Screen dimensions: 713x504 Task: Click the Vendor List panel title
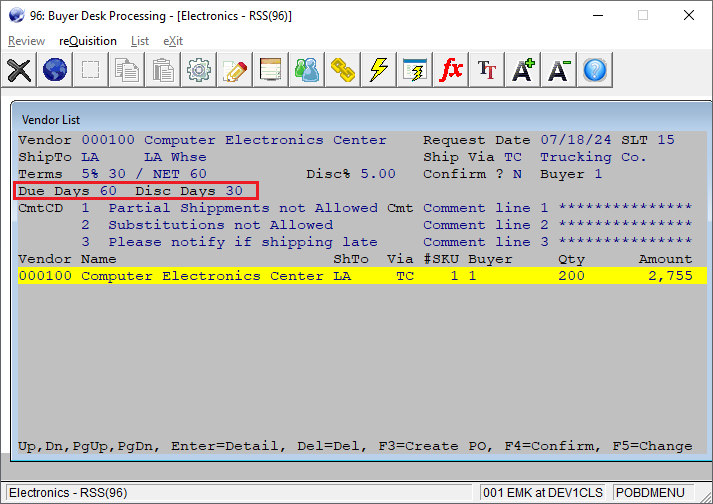pos(50,120)
